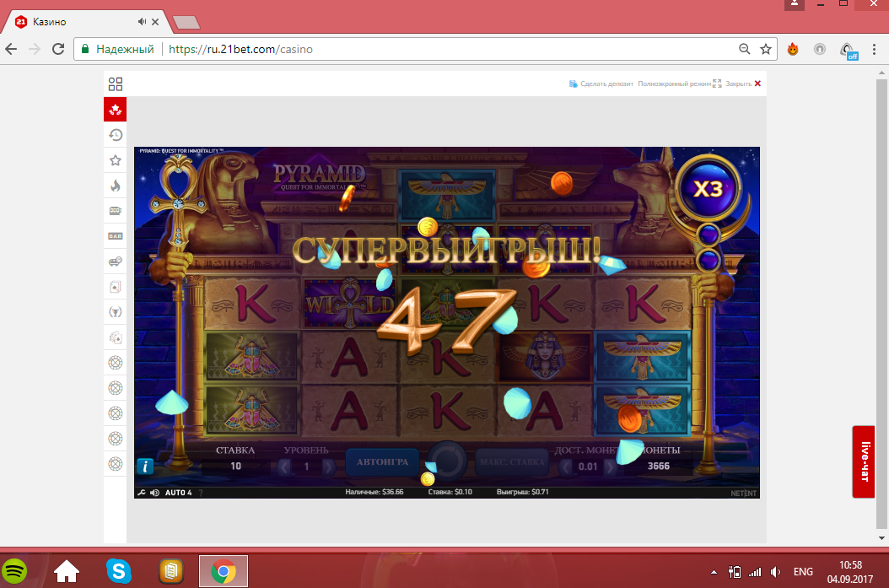Click the Сделать депозит link
The width and height of the screenshot is (889, 588).
(601, 84)
